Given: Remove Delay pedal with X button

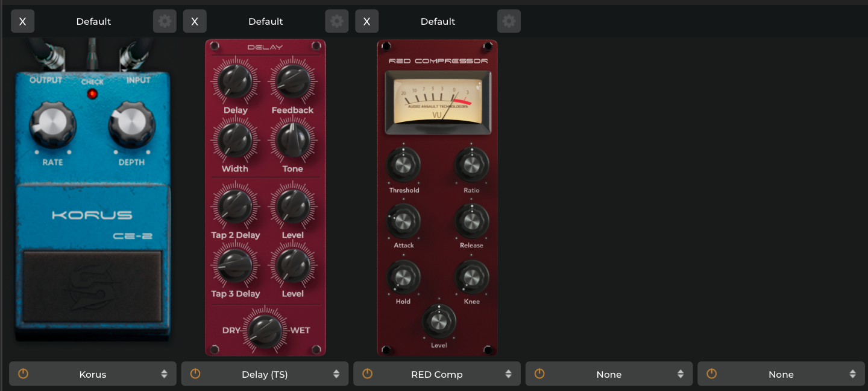Looking at the screenshot, I should pos(195,21).
